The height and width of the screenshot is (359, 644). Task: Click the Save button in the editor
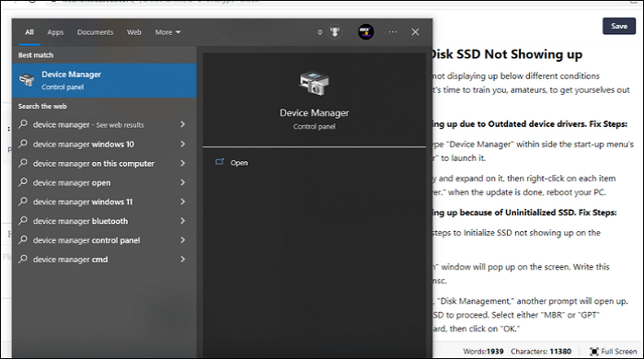tap(619, 26)
